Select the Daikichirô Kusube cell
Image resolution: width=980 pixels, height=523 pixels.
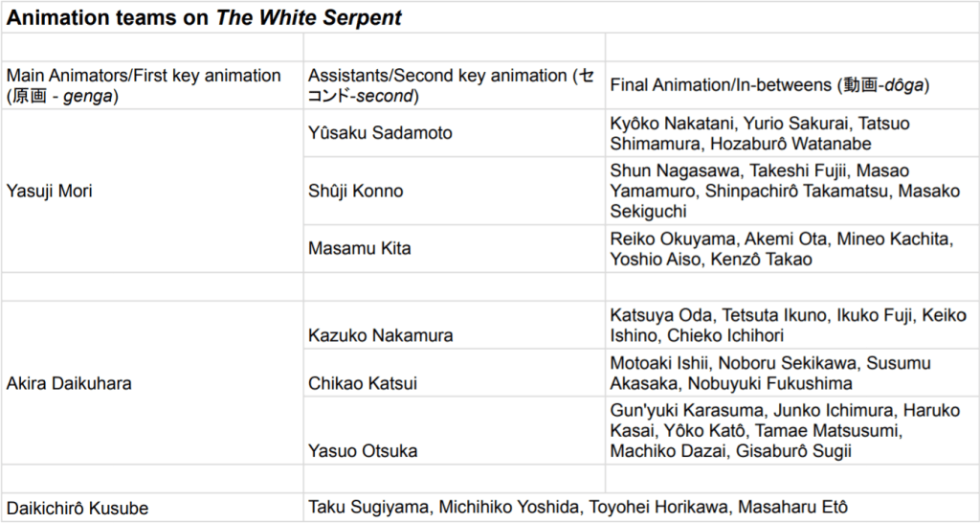pyautogui.click(x=77, y=508)
